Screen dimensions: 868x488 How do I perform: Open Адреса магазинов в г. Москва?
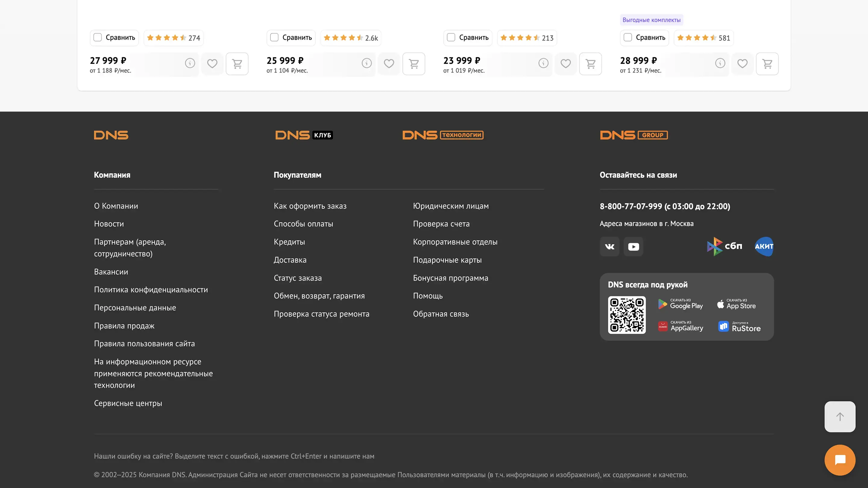(646, 224)
